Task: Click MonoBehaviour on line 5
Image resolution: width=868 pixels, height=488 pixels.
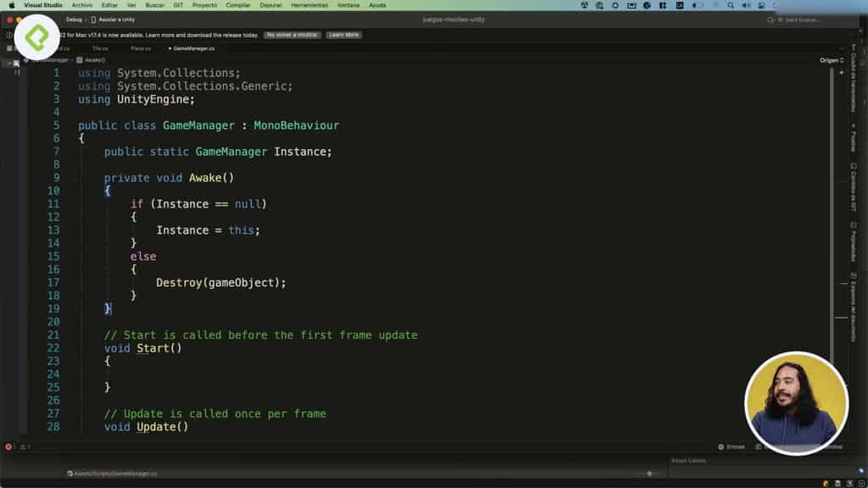Action: [x=296, y=125]
